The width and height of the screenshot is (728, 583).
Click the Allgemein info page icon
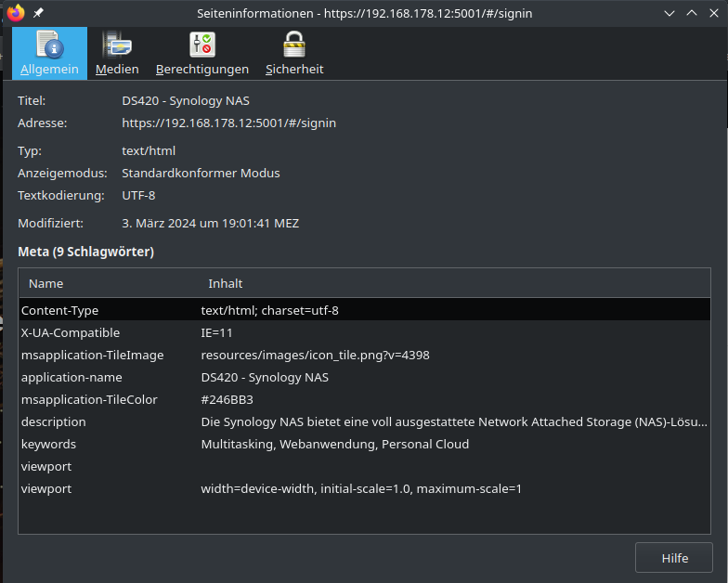click(x=49, y=45)
